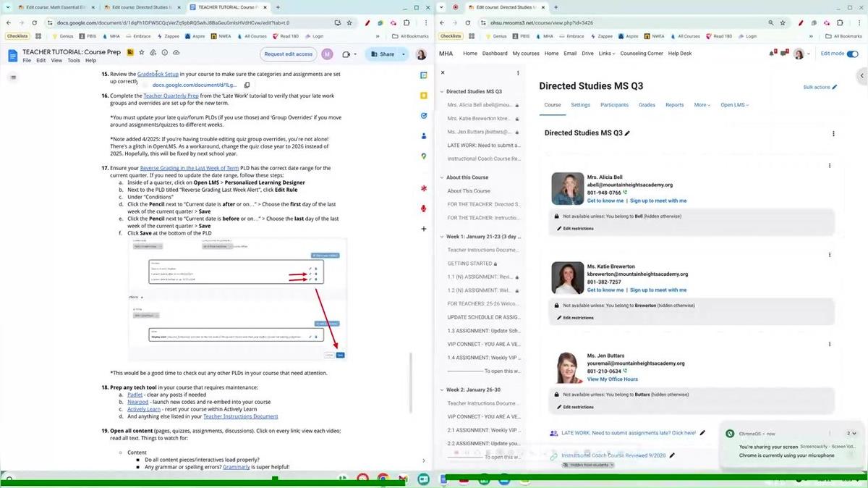Open Moodle notifications bell
This screenshot has height=488, width=868.
[773, 54]
